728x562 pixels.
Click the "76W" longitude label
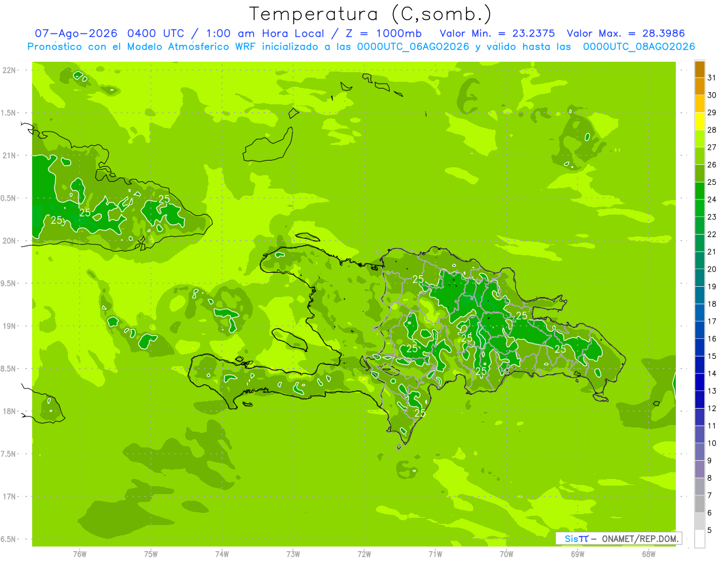79,554
